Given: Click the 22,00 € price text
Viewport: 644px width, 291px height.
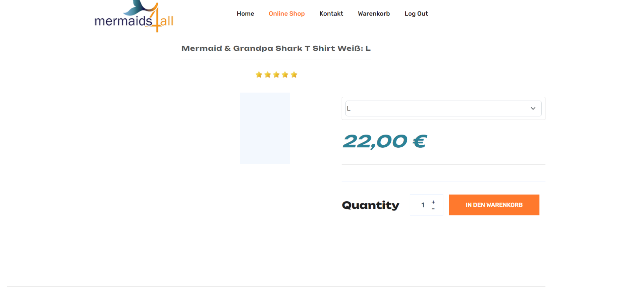Looking at the screenshot, I should [385, 141].
